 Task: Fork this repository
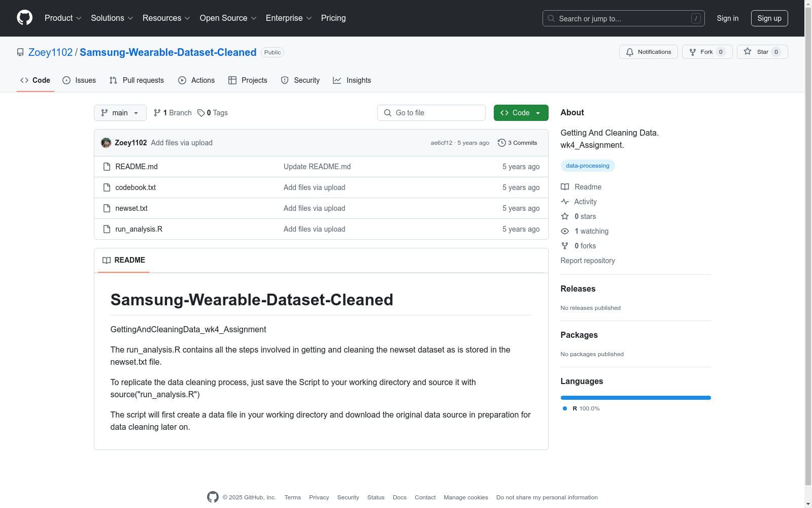click(707, 52)
